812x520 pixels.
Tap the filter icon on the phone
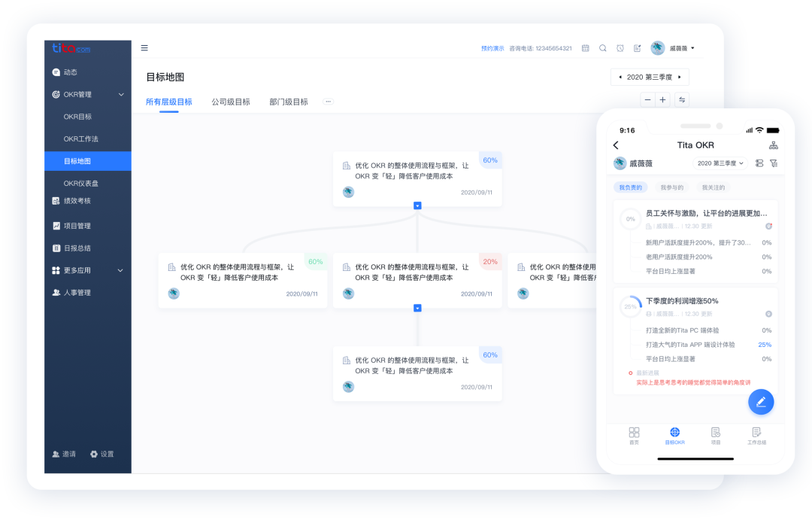click(774, 163)
